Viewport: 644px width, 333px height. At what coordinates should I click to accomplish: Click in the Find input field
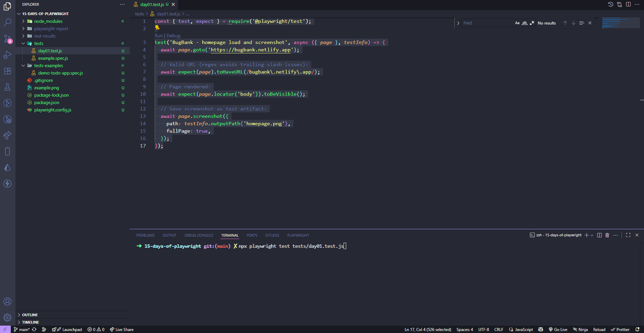487,23
